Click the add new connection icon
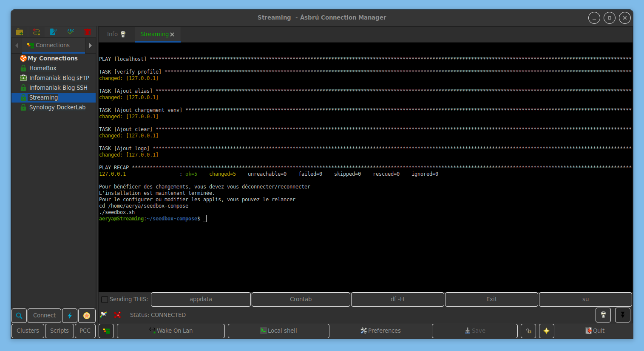644x351 pixels. pyautogui.click(x=37, y=32)
